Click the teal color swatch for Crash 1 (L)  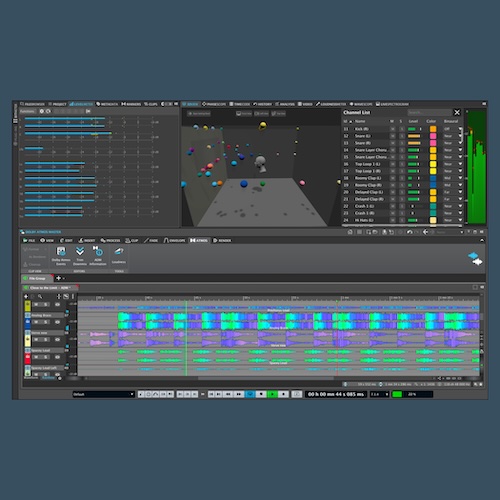point(433,206)
